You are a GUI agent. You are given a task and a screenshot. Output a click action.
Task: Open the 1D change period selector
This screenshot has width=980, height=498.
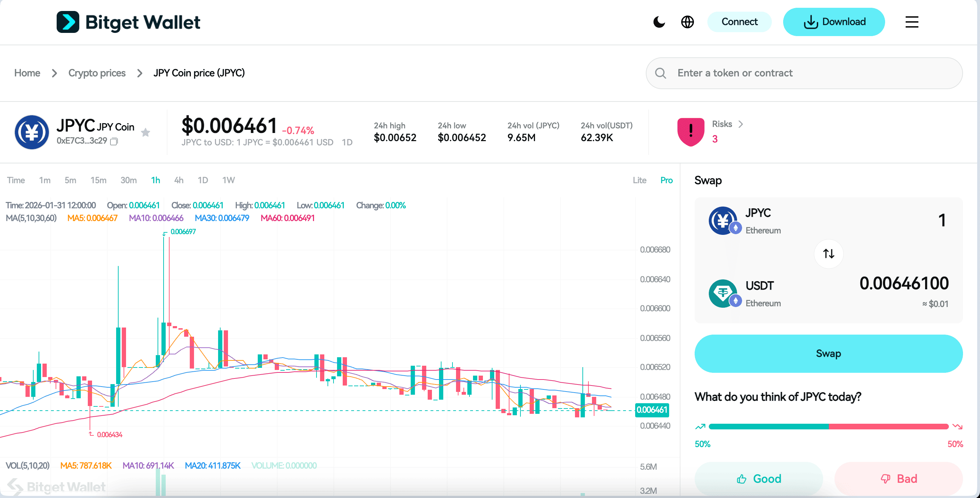coord(347,142)
